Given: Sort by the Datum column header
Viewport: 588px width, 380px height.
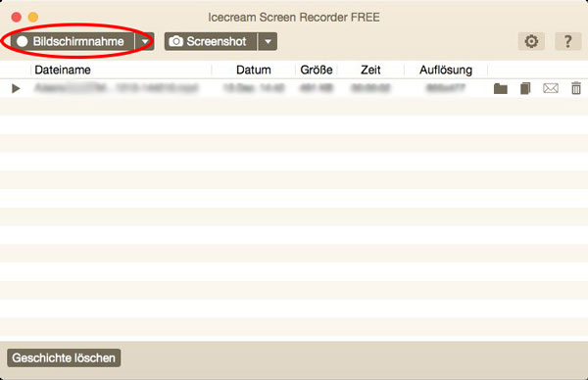Looking at the screenshot, I should point(254,70).
